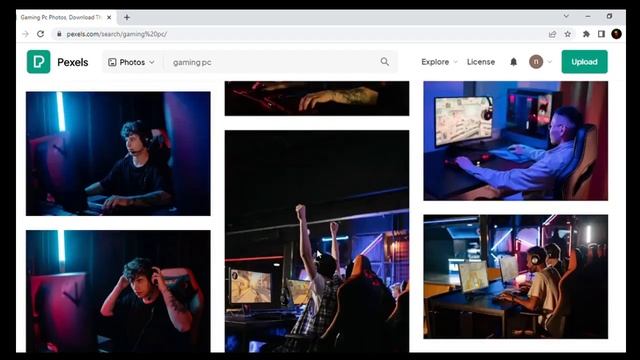Open the tab search chevron
Screen dimensions: 640x360
pos(566,16)
